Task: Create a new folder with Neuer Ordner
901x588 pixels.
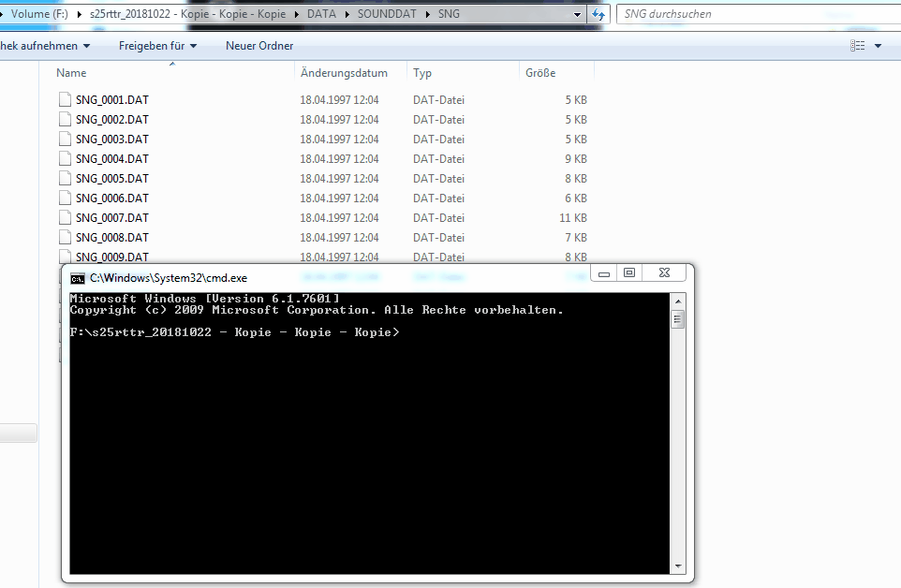Action: pyautogui.click(x=259, y=46)
